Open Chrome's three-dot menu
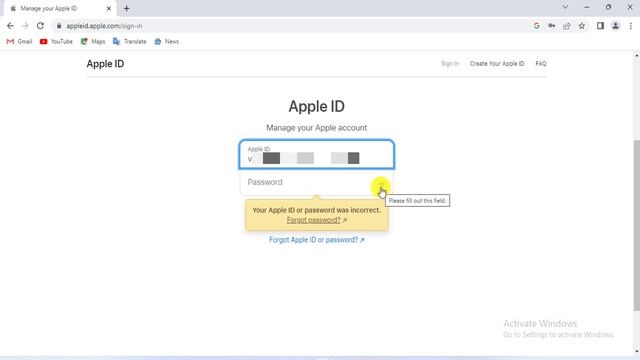Image resolution: width=640 pixels, height=360 pixels. (x=631, y=26)
